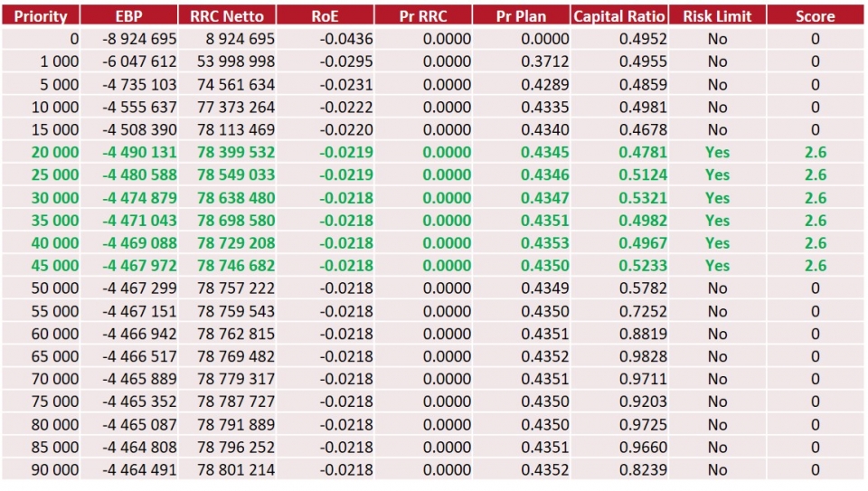868x491 pixels.
Task: Select the Pr Plan header cell
Action: 522,16
